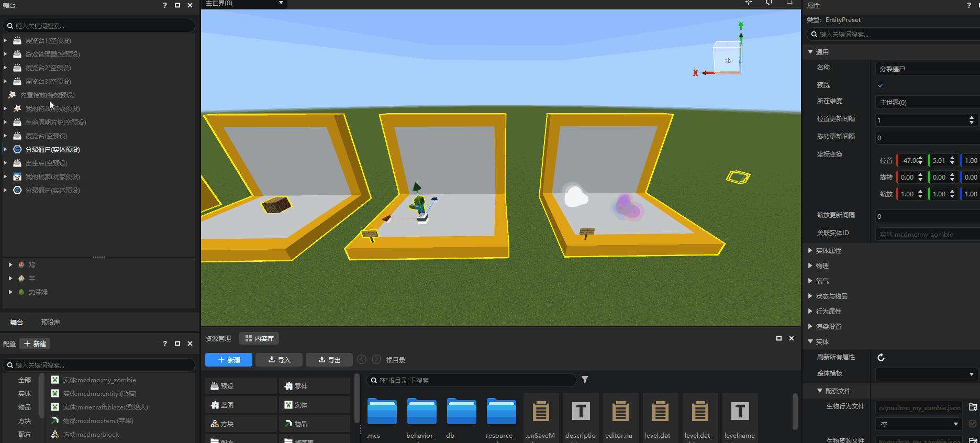Expand 游戏管理器(空预设) tree node
The image size is (980, 443).
point(5,54)
